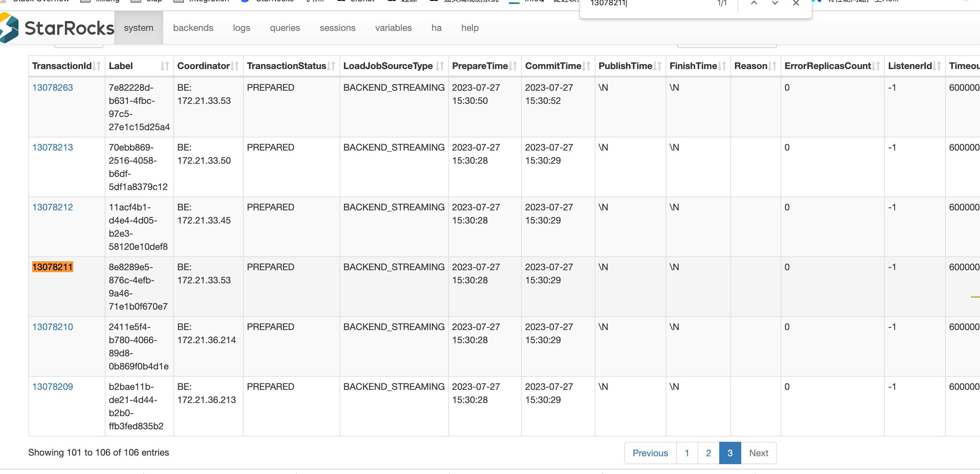This screenshot has width=980, height=474.
Task: Jump to previous find match arrow
Action: point(754,3)
